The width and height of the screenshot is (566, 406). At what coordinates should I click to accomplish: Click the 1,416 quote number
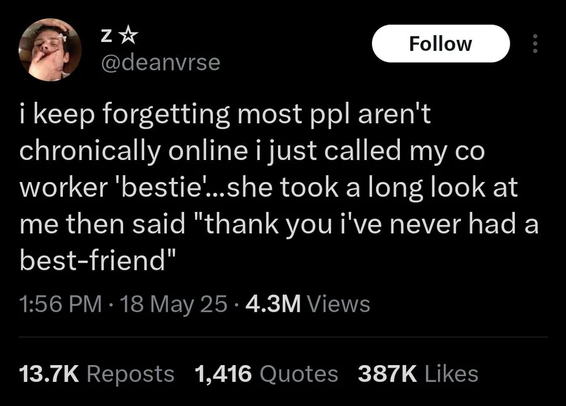pyautogui.click(x=223, y=374)
